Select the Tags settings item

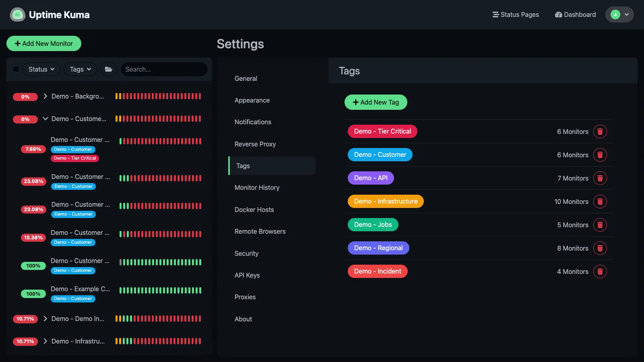(x=272, y=166)
